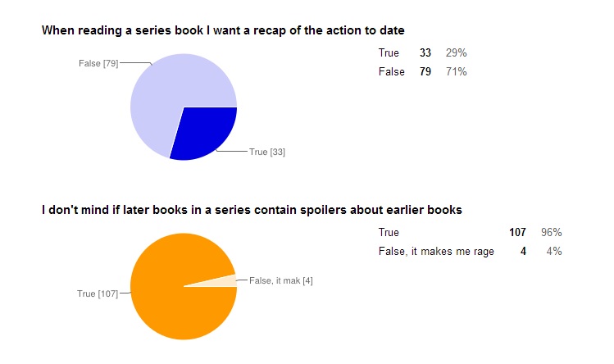Click the "True" row label beside 107
The height and width of the screenshot is (364, 614).
(389, 232)
